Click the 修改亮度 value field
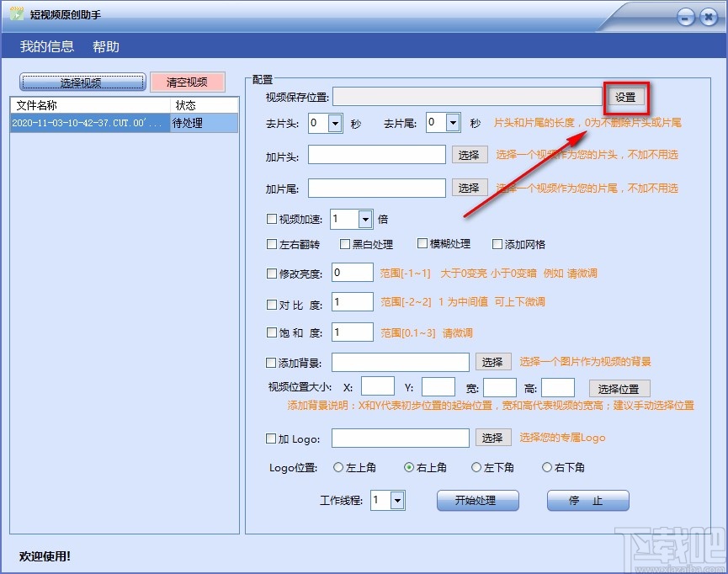Screen dimensions: 728x574 point(353,273)
